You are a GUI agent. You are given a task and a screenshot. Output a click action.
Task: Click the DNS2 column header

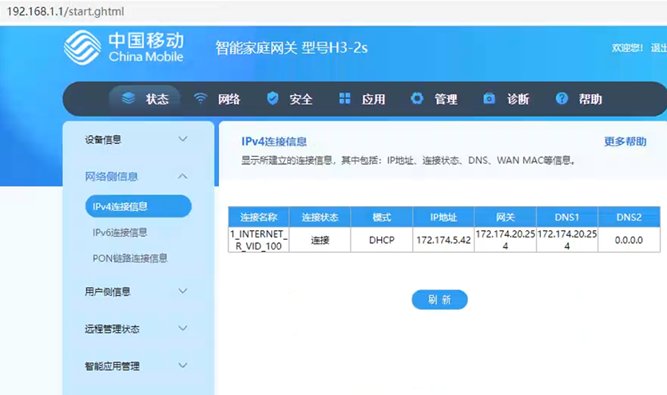[x=629, y=217]
